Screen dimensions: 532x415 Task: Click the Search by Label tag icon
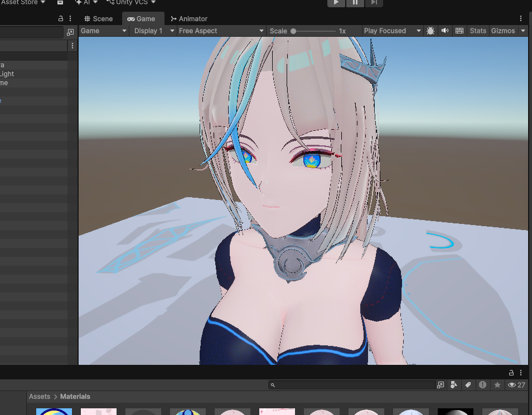pos(468,385)
